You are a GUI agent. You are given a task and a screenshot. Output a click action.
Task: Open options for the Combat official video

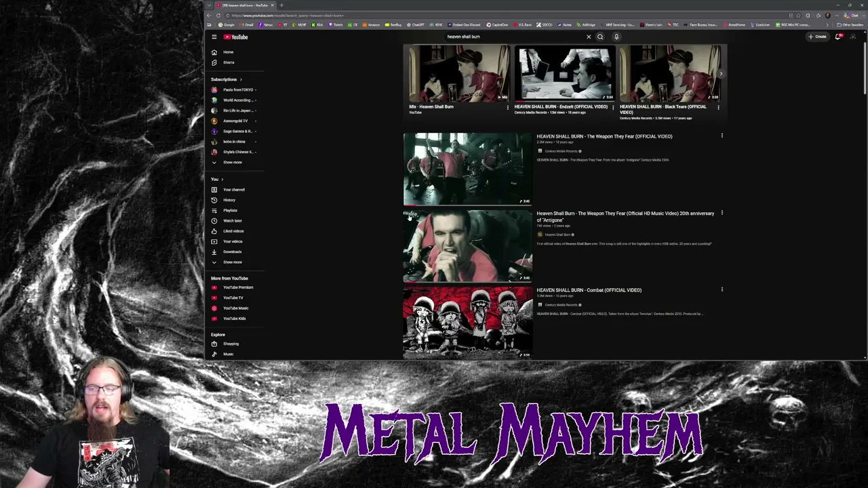pyautogui.click(x=722, y=289)
